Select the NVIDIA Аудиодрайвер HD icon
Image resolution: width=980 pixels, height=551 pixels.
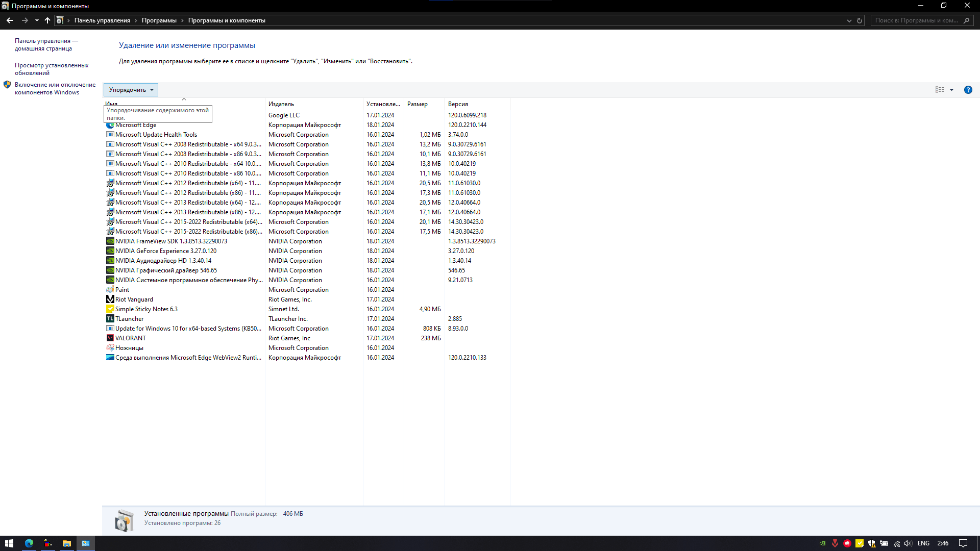click(110, 261)
